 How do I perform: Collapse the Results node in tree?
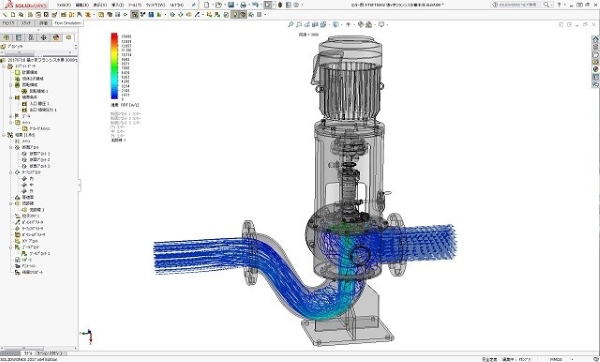(x=4, y=135)
